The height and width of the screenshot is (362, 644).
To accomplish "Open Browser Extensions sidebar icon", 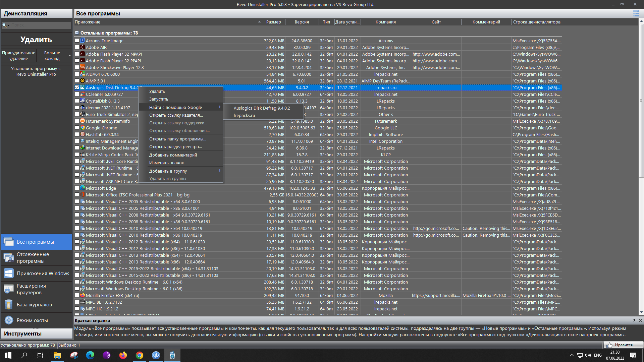I will [9, 289].
